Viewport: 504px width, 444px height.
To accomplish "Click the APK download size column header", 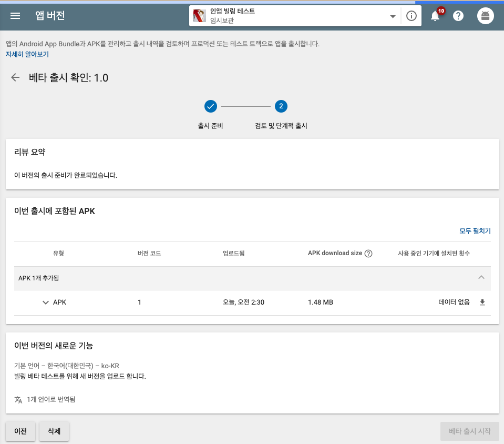I will 335,253.
